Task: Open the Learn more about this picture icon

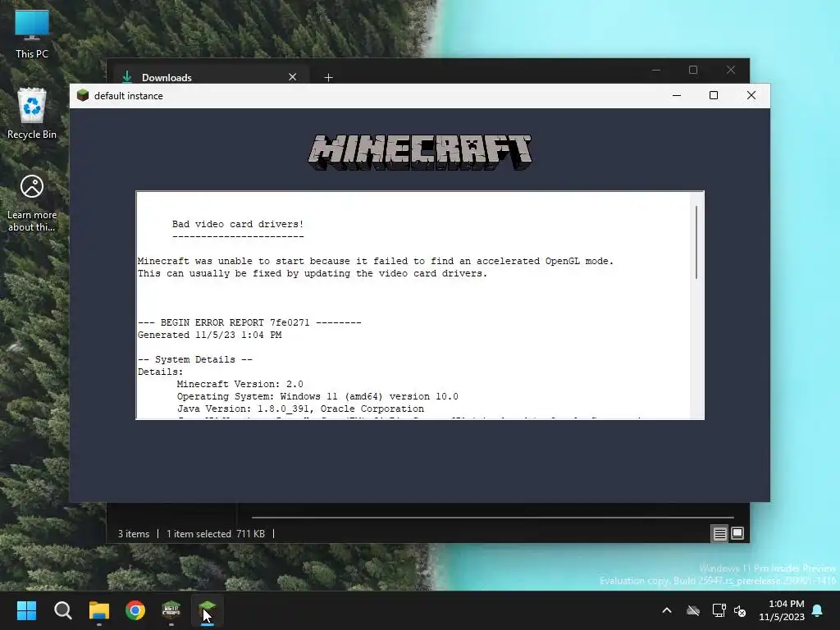Action: [x=32, y=203]
